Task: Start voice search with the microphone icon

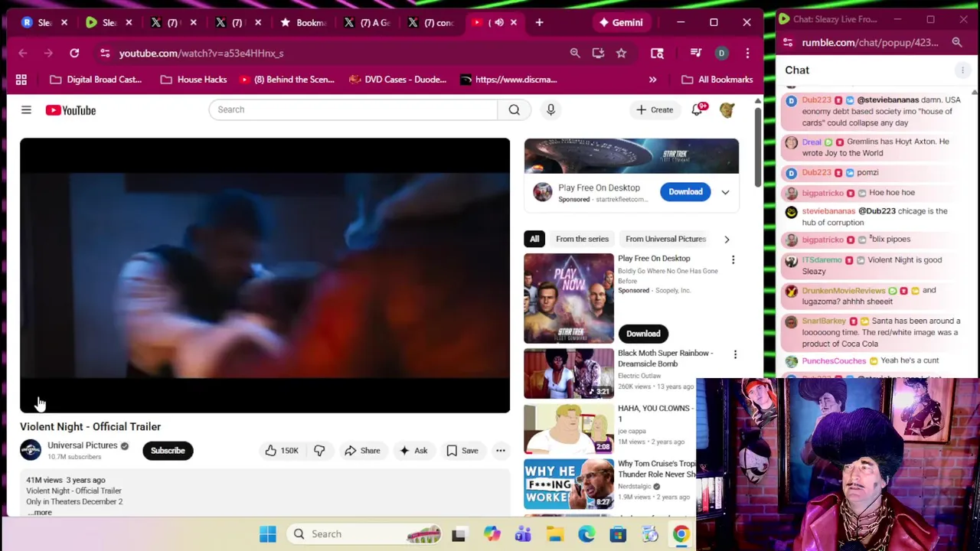Action: click(x=550, y=109)
